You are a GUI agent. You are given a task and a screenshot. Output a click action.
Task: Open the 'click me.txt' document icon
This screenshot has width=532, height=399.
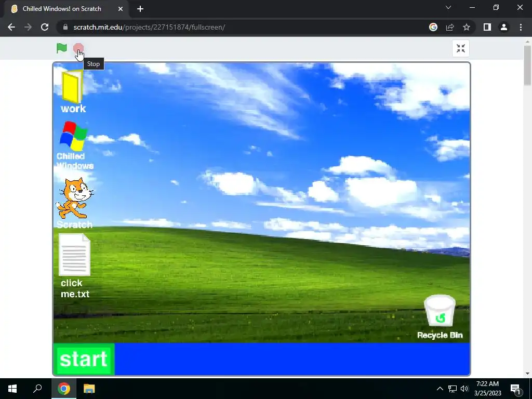[x=75, y=266]
